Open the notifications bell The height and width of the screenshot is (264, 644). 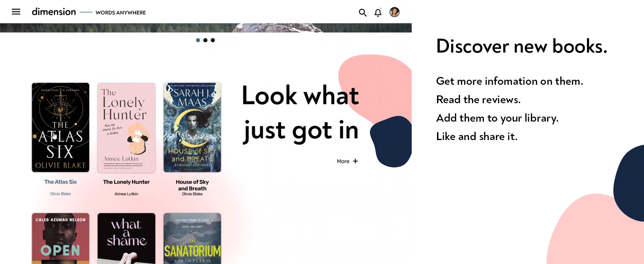pyautogui.click(x=378, y=12)
